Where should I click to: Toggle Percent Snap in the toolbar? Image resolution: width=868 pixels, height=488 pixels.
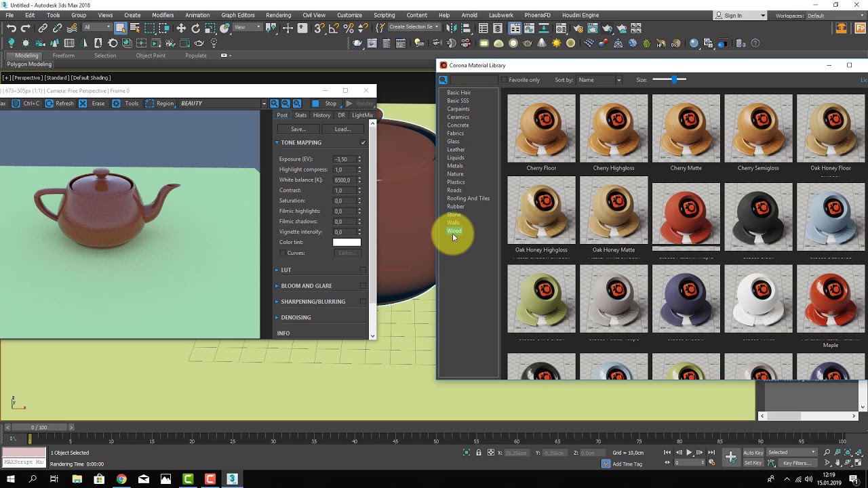click(349, 28)
